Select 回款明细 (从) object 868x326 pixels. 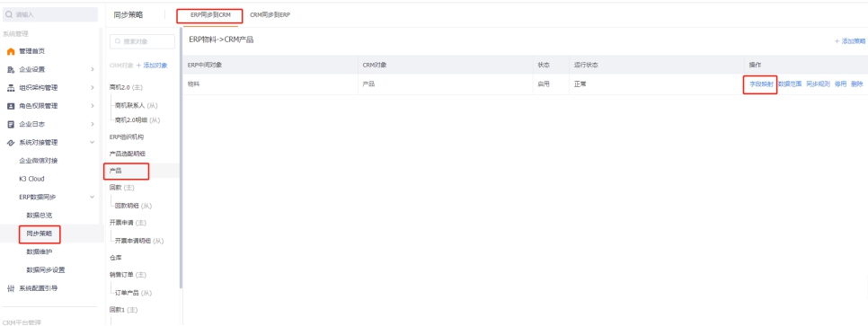tap(133, 206)
